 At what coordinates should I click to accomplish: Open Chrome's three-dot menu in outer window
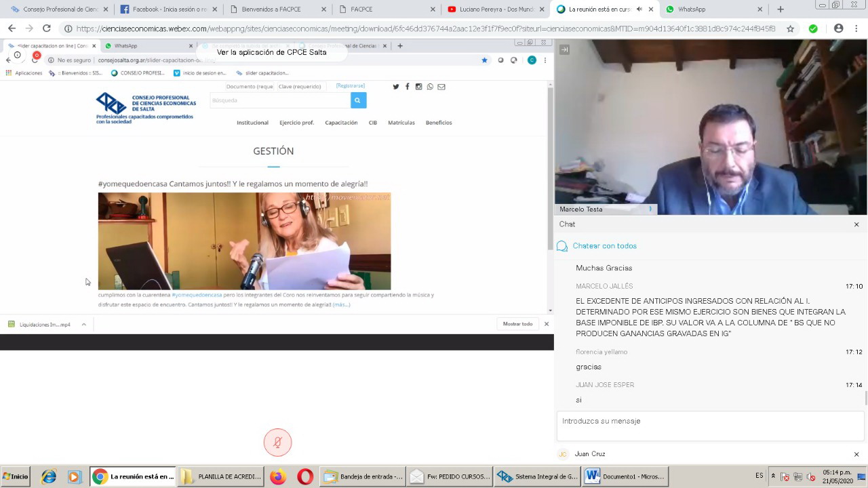click(x=857, y=28)
